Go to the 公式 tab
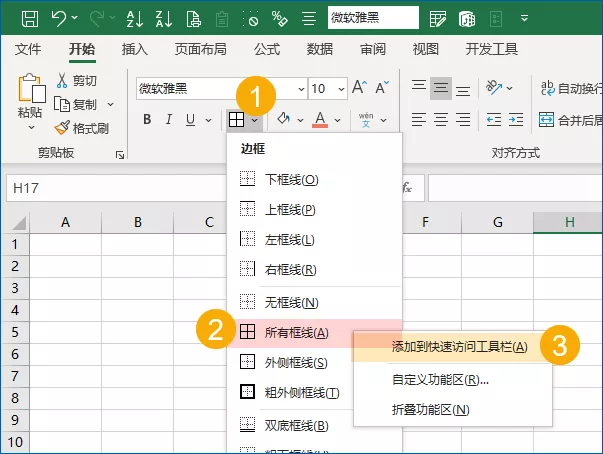The height and width of the screenshot is (454, 603). tap(267, 49)
